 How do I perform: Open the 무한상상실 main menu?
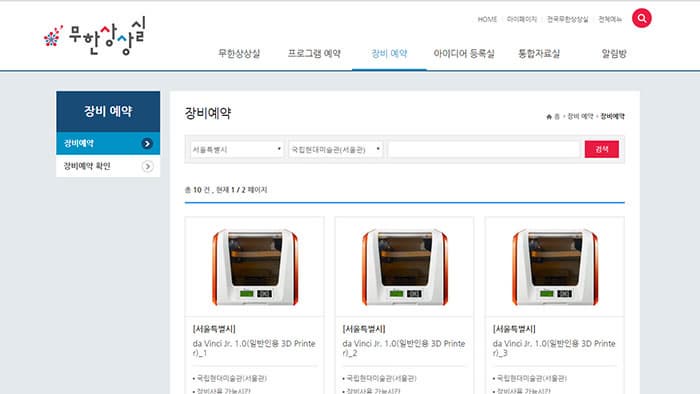point(239,54)
